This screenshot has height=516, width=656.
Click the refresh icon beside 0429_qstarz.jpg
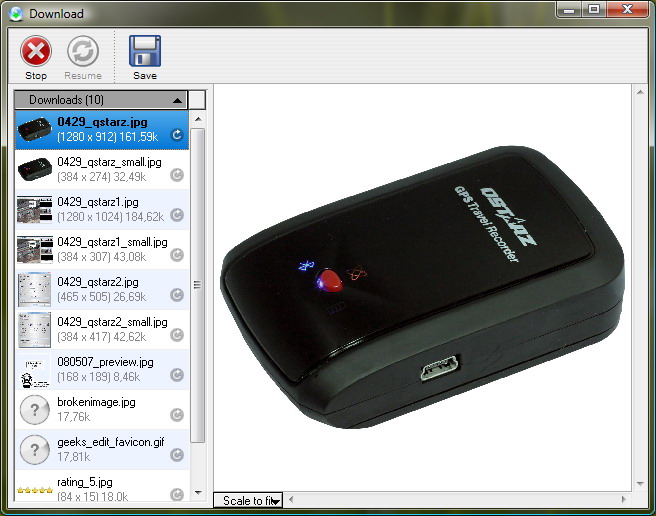point(177,134)
